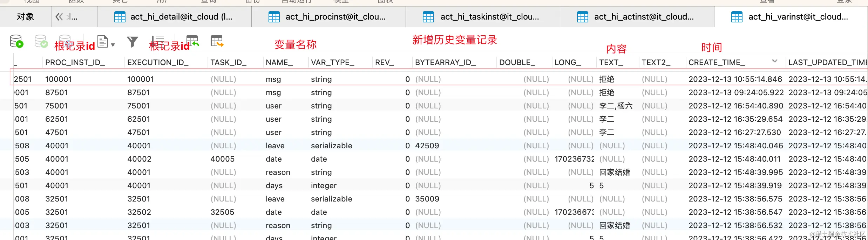Select the timestamp "2023-12-12 16:35:29.654"

(735, 119)
